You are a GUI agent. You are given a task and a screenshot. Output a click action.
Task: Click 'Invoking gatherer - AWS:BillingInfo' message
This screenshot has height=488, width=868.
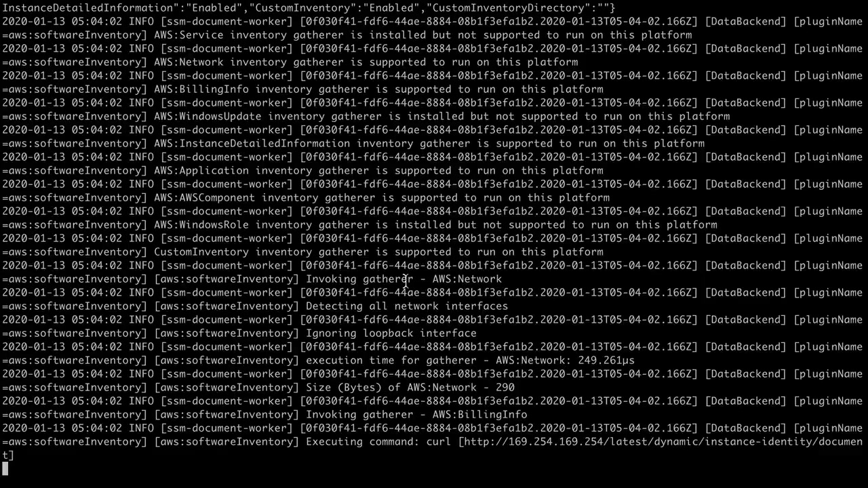pyautogui.click(x=416, y=414)
